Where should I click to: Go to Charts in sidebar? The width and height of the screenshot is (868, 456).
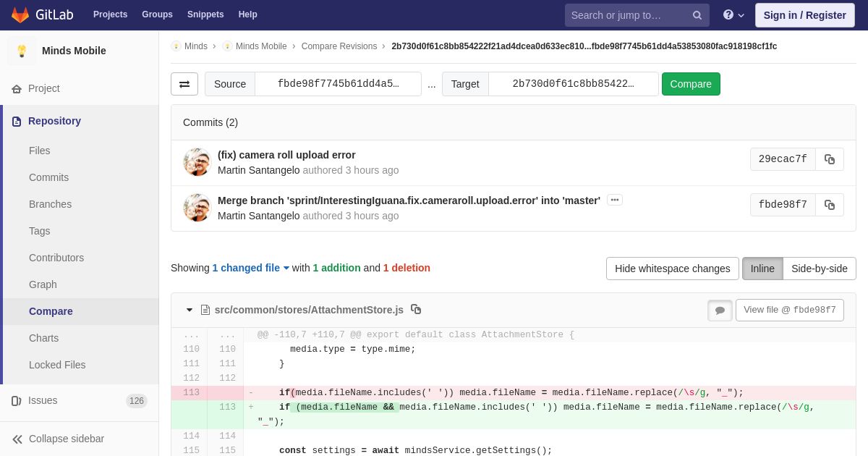tap(43, 338)
